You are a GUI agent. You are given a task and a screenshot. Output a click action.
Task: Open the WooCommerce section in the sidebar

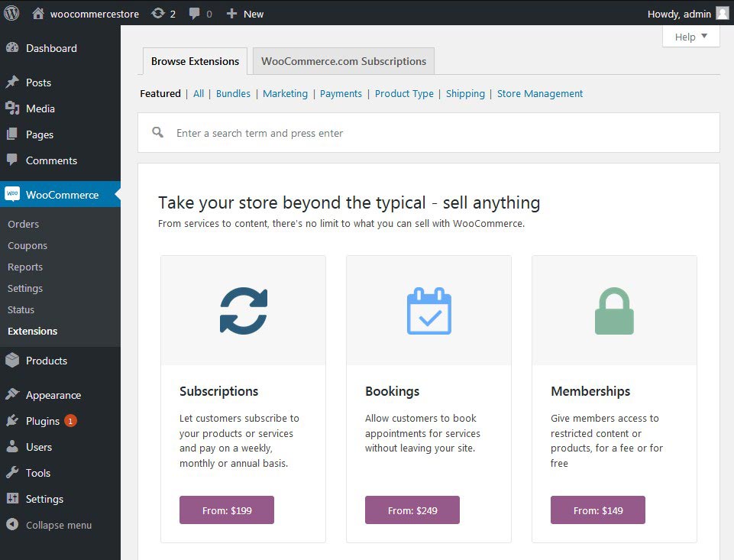61,195
